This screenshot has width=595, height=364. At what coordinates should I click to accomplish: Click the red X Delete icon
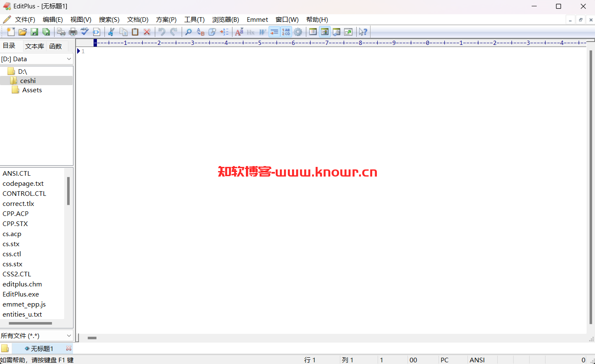(147, 32)
